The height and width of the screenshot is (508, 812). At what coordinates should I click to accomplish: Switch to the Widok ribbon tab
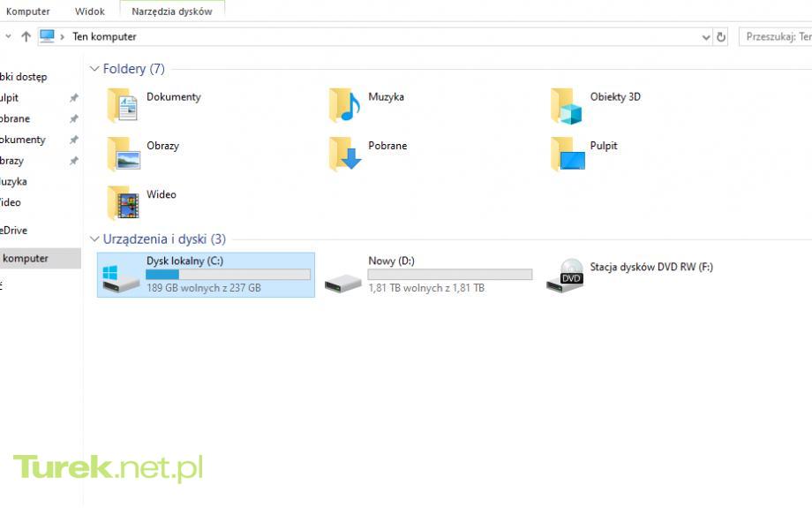(x=90, y=11)
